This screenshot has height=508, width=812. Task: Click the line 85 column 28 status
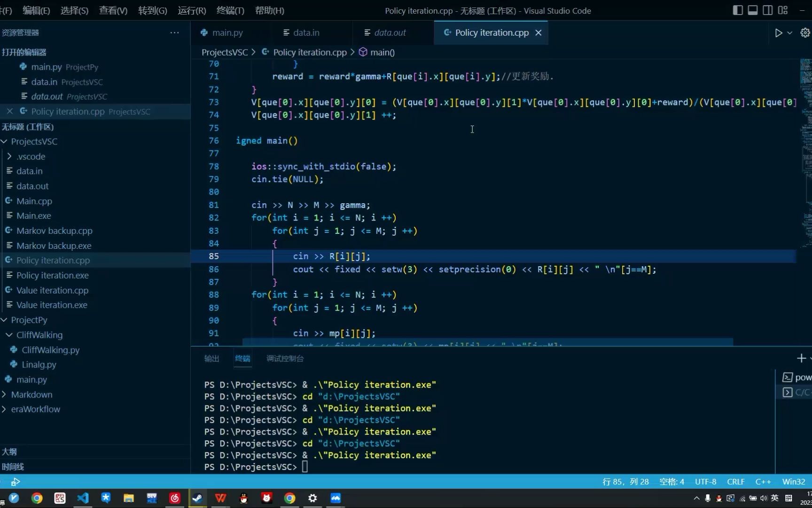tap(625, 482)
